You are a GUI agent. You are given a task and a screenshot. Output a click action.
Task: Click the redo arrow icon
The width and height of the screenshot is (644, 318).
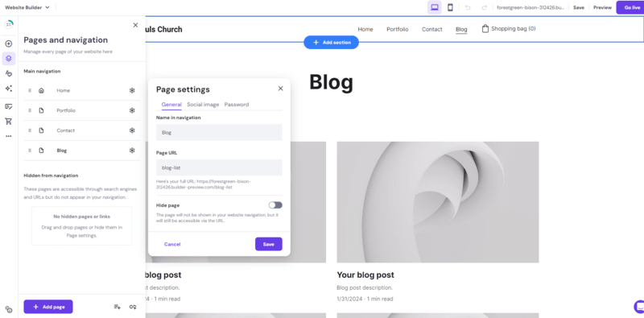tap(485, 7)
